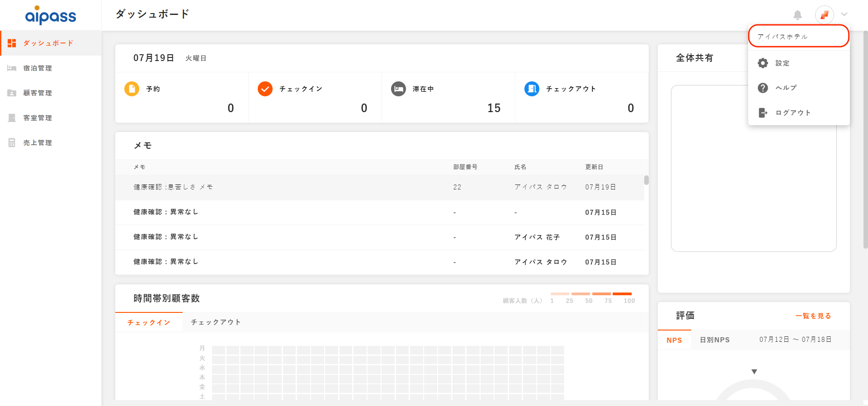Viewport: 868px width, 406px height.
Task: Open ヘルプ menu entry
Action: (799, 88)
